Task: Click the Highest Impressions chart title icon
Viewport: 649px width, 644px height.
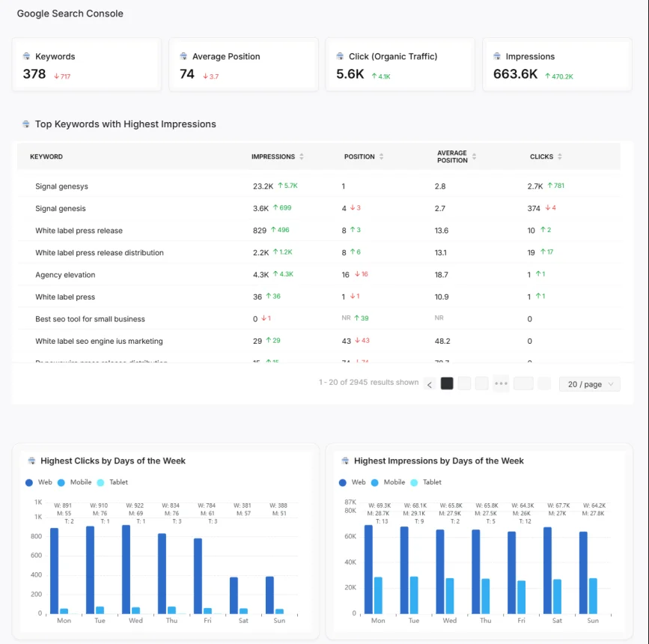Action: 346,461
